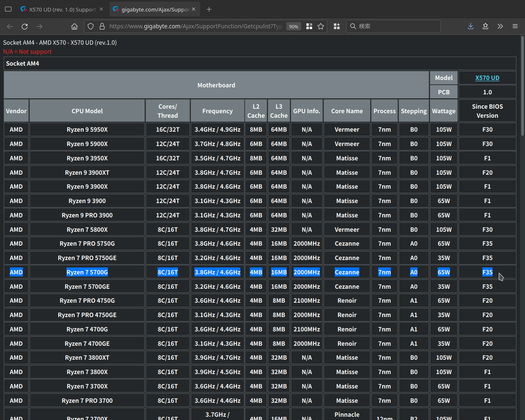Click the "3.5GHz / 4.7GHz" frequency cell
The image size is (525, 420).
(217, 158)
